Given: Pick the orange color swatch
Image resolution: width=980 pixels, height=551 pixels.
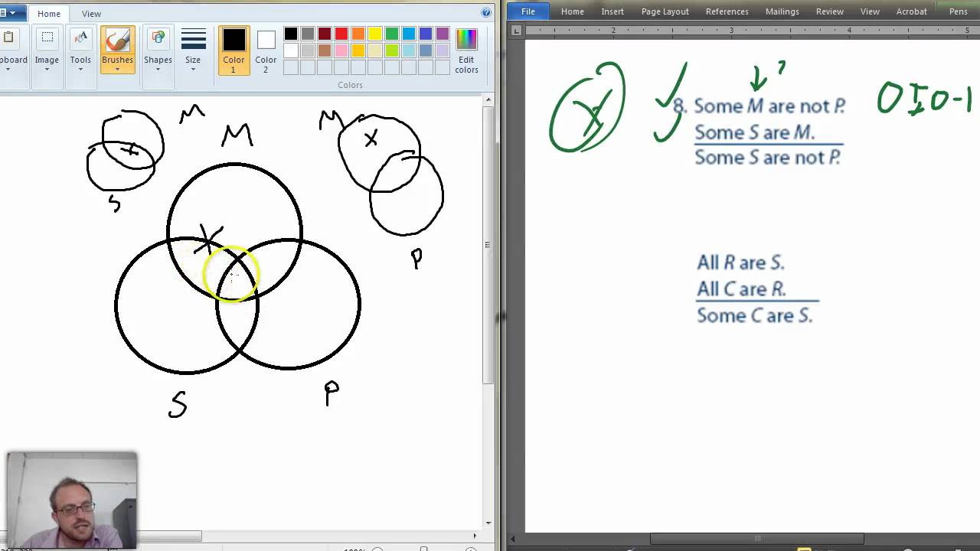Looking at the screenshot, I should point(358,34).
